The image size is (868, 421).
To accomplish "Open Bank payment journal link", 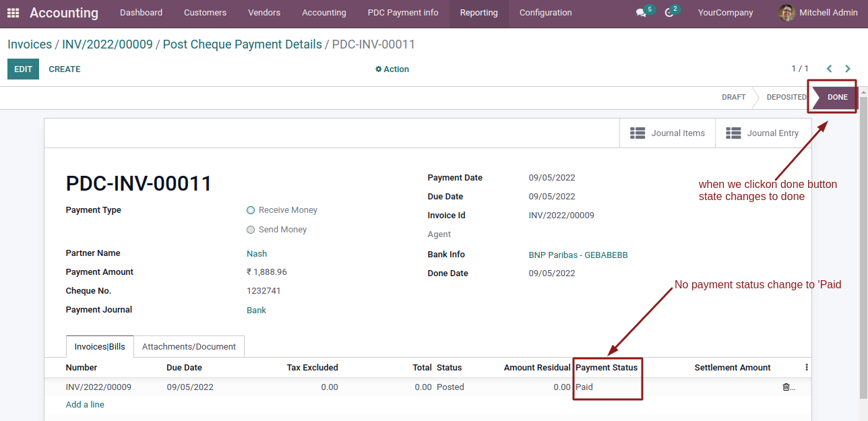I will [x=256, y=311].
